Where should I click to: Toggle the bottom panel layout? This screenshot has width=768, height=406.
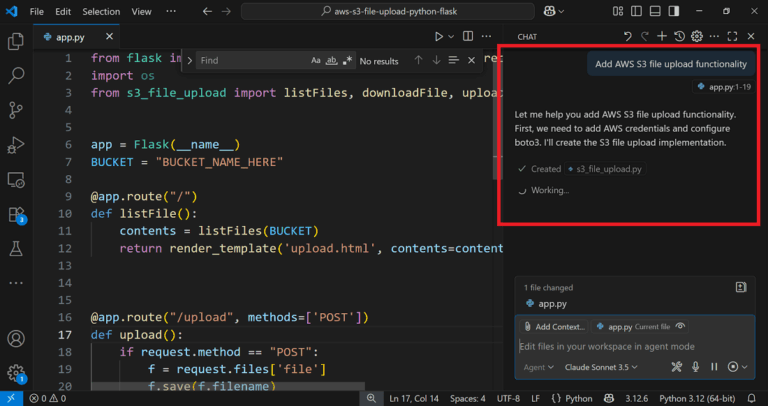tap(655, 11)
